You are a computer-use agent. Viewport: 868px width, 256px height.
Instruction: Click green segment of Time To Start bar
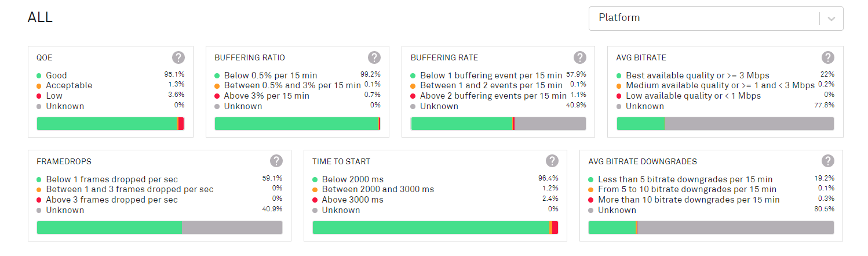tap(431, 228)
